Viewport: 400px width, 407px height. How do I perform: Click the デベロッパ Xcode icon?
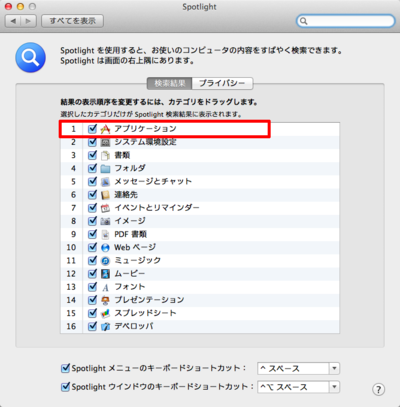click(105, 327)
